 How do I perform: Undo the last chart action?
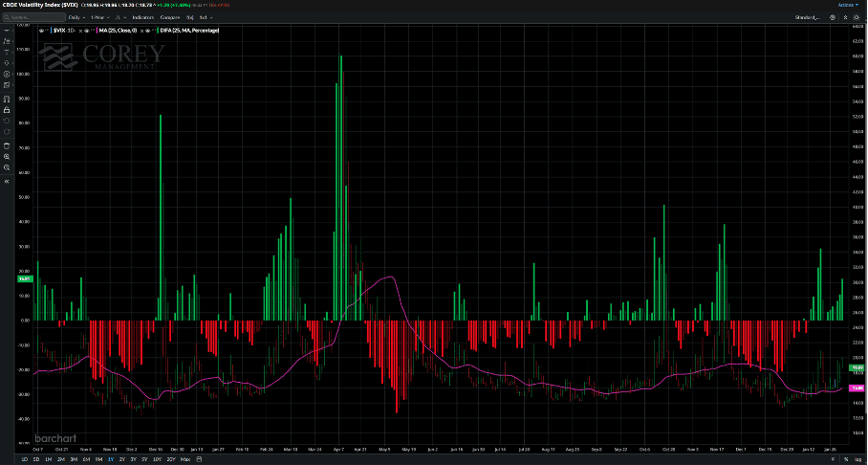point(7,121)
